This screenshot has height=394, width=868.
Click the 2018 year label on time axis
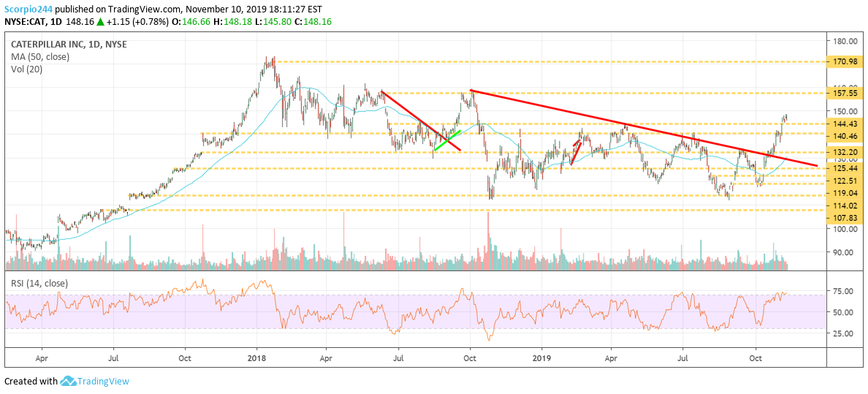click(257, 358)
